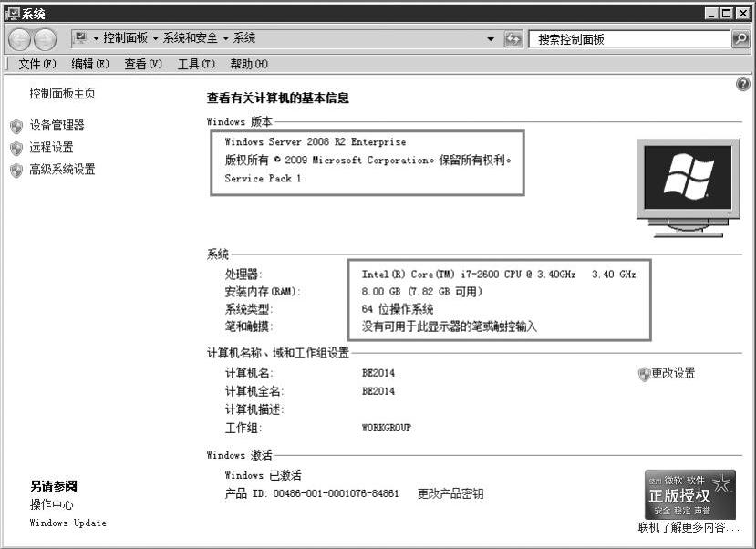
Task: Maximize the 系统 window
Action: coord(726,14)
